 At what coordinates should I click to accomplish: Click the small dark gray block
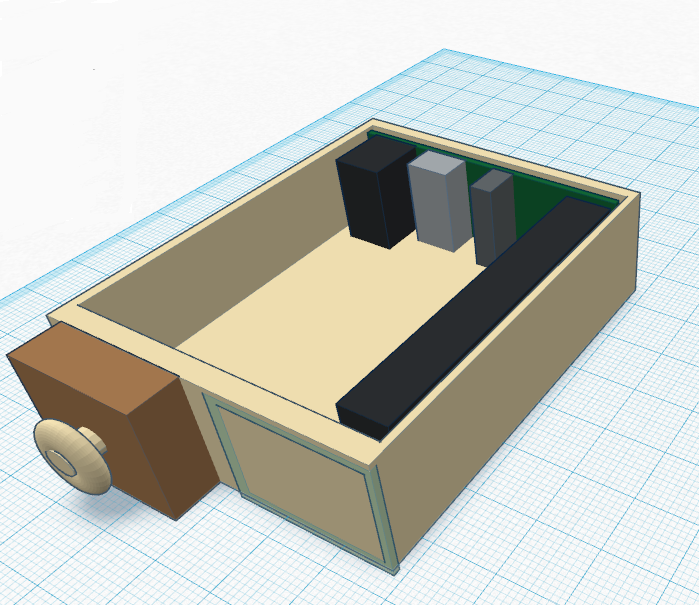(492, 222)
